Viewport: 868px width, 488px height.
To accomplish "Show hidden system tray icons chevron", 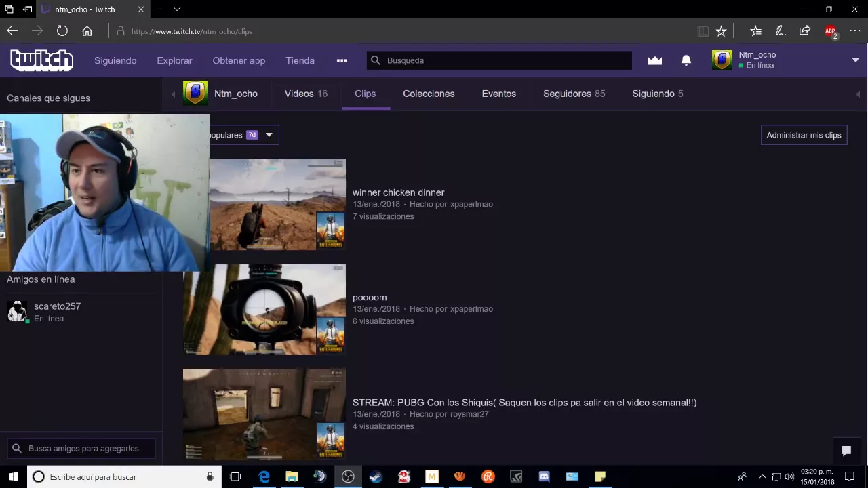I will [x=762, y=476].
